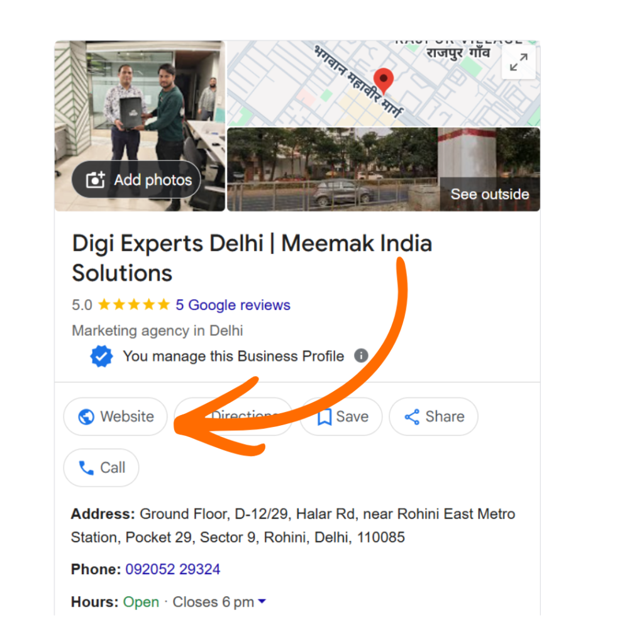Click the globe icon on Website button
Screen dimensions: 644x644
(86, 417)
